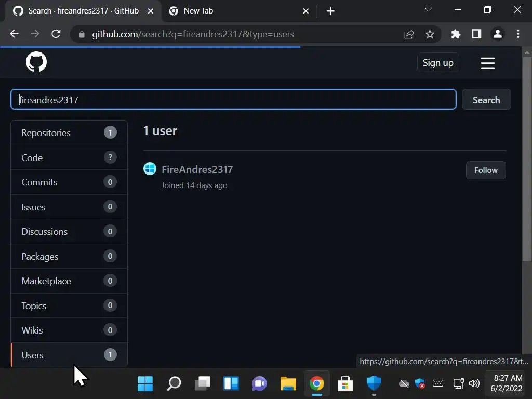The width and height of the screenshot is (532, 399).
Task: Select Repositories filter
Action: click(69, 132)
